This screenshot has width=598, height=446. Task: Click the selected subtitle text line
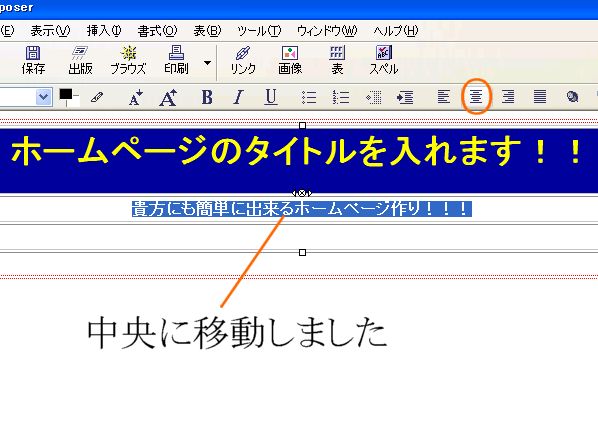pos(302,209)
